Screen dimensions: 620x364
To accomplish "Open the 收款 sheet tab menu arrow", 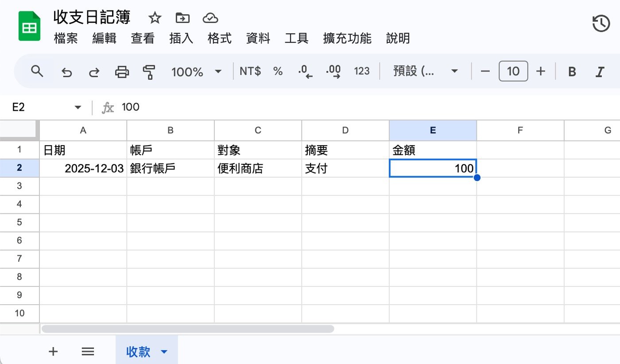I will (x=163, y=352).
